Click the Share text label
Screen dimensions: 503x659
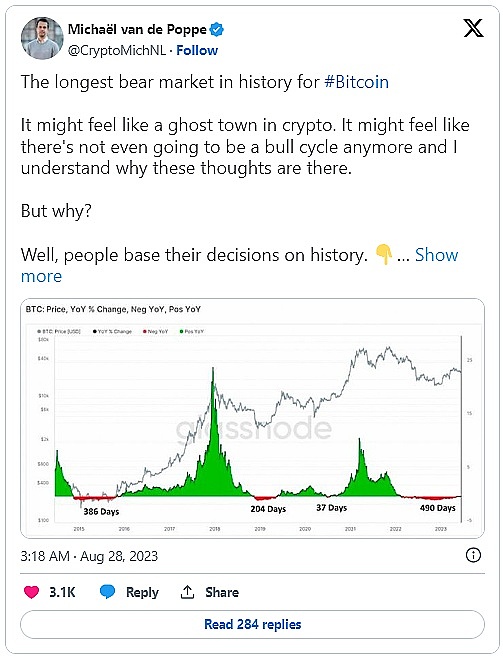pyautogui.click(x=222, y=592)
